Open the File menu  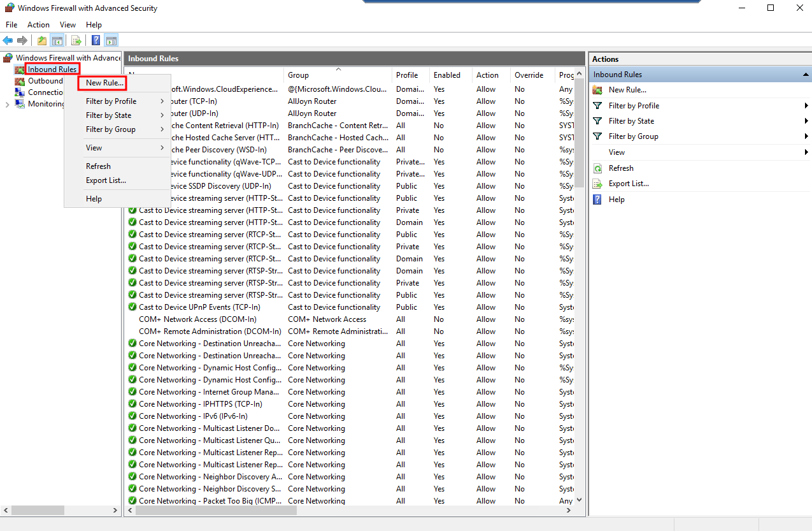pos(11,25)
